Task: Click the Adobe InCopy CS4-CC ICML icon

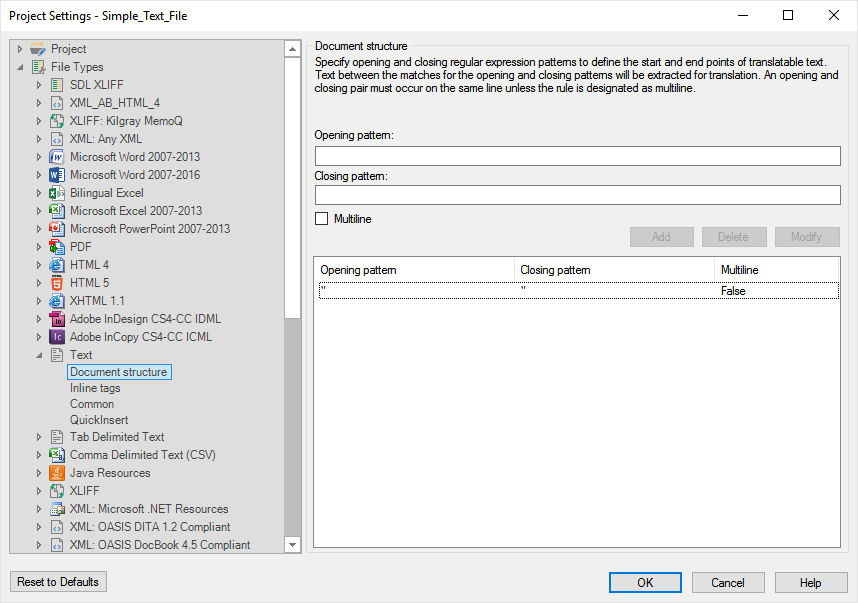Action: (x=57, y=337)
